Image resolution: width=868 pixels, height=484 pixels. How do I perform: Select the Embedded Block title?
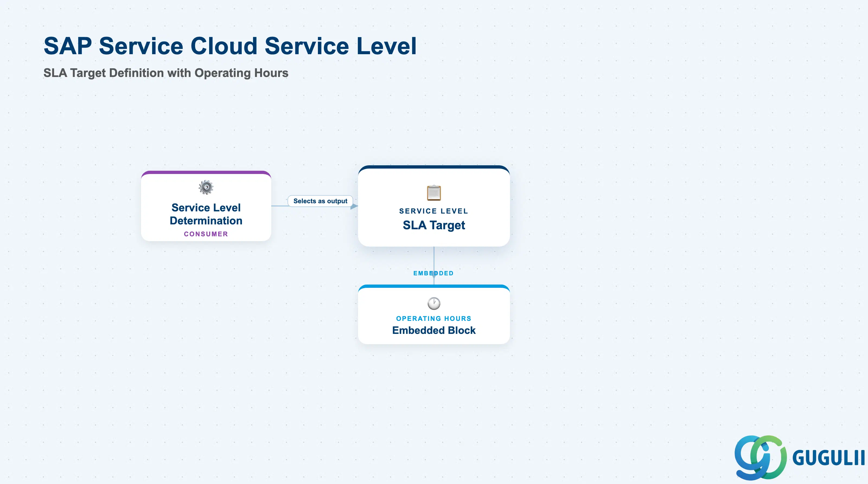click(434, 330)
